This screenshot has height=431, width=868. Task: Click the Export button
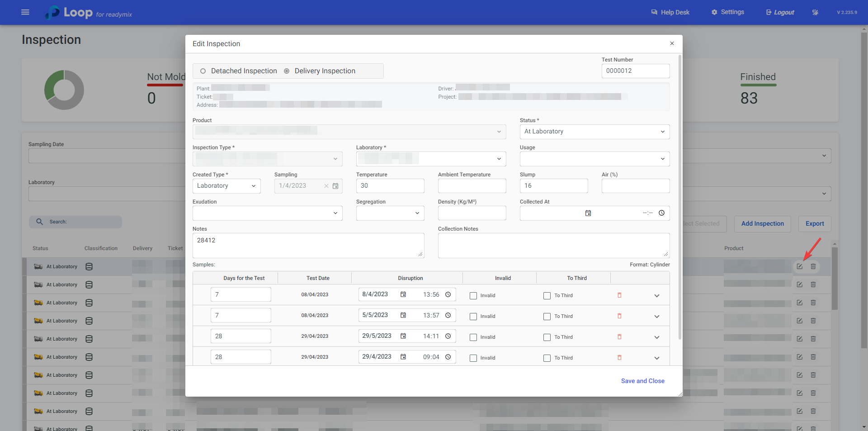coord(814,224)
